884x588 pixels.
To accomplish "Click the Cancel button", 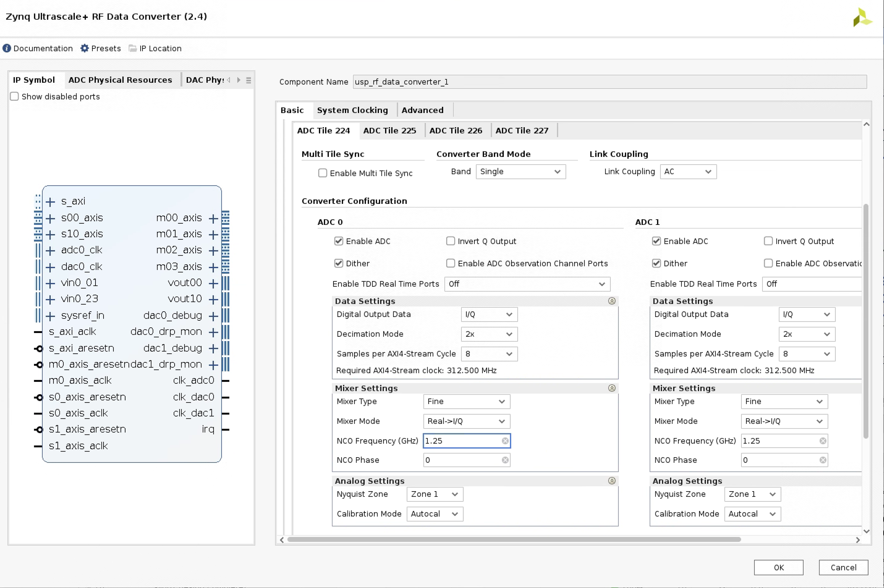I will 843,567.
